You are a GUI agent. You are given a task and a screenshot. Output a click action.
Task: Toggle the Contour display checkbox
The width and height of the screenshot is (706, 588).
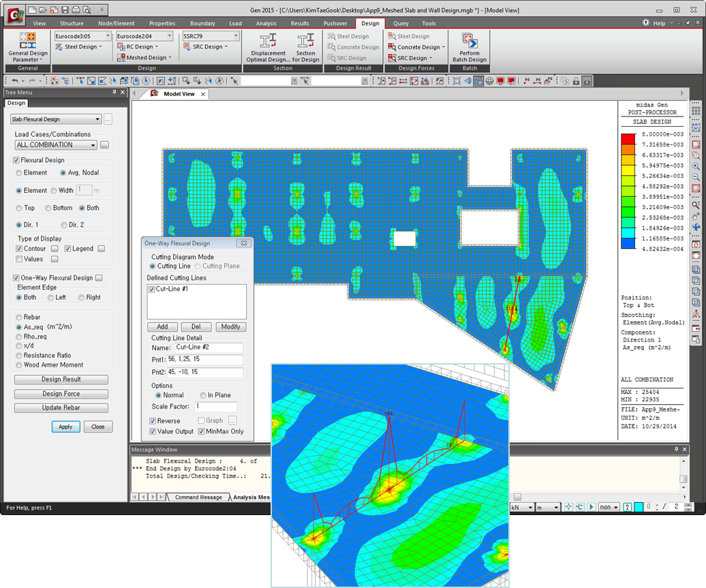(x=19, y=249)
